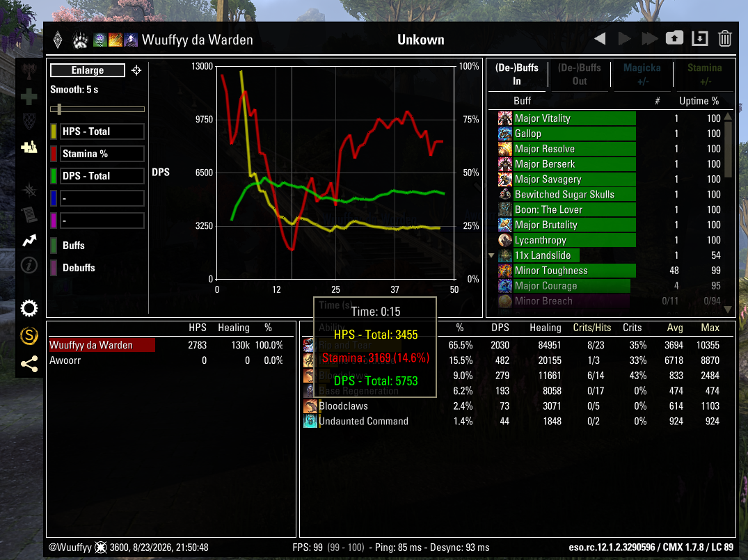Click the Gallop buff icon
This screenshot has height=560, width=748.
[x=504, y=134]
